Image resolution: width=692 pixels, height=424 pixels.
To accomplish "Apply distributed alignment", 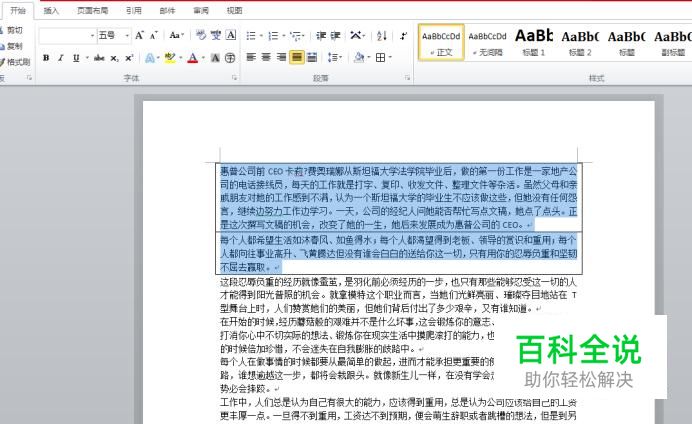I will (x=312, y=57).
